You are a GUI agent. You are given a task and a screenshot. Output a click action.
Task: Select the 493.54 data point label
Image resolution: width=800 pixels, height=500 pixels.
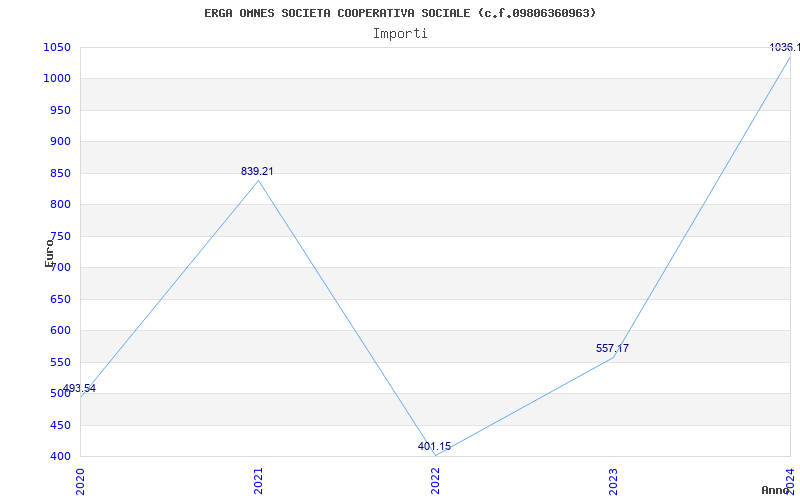pos(79,388)
